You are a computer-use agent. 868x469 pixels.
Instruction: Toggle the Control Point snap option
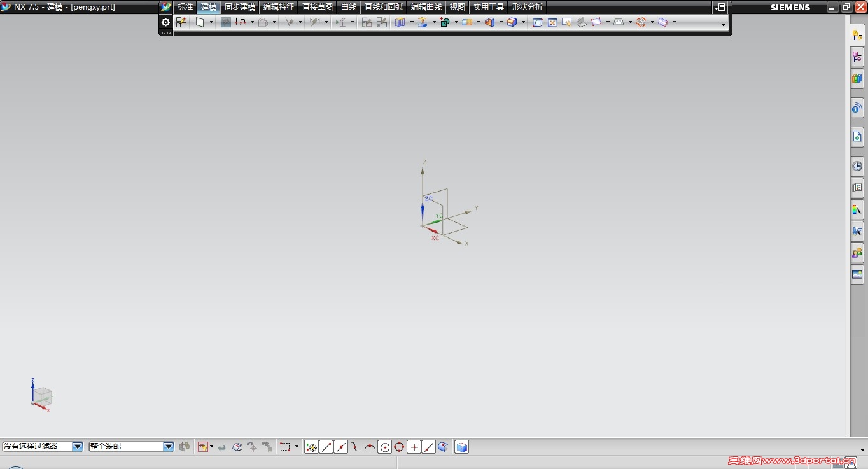tap(355, 447)
